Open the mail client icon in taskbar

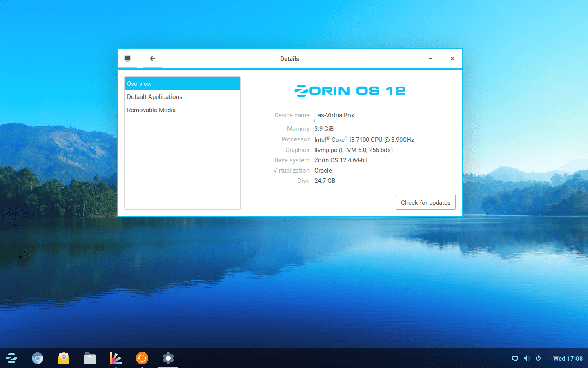[x=64, y=359]
